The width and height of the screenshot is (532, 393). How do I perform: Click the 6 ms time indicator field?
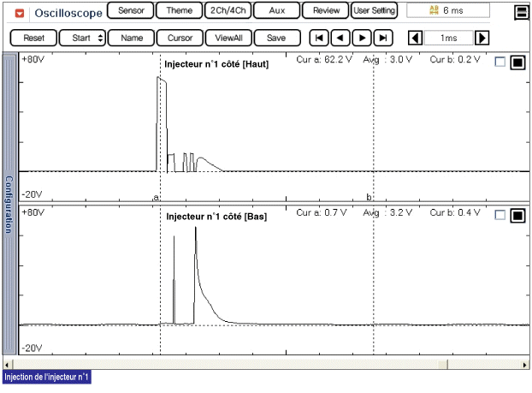coord(447,11)
